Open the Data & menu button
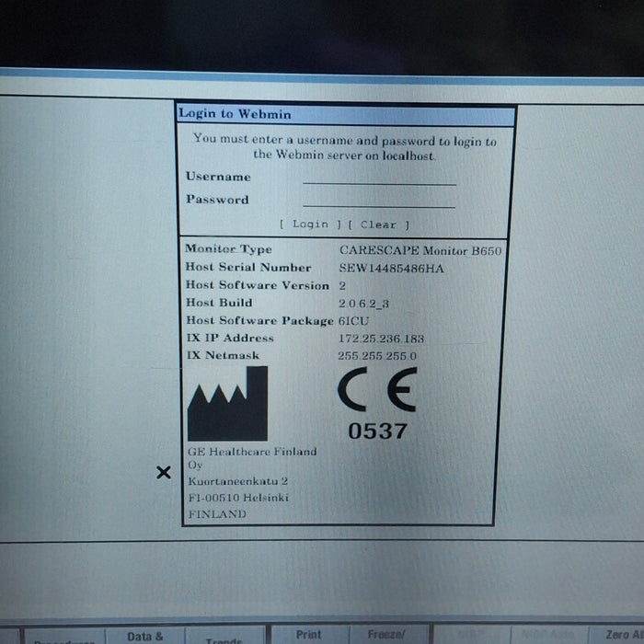 click(145, 636)
